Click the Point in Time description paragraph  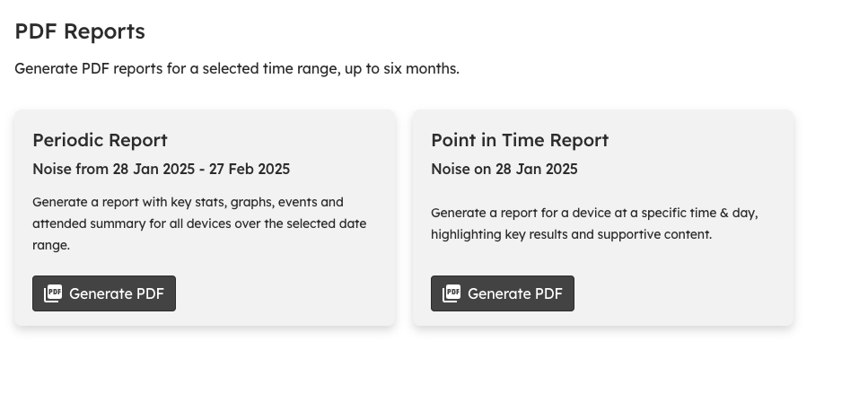pyautogui.click(x=594, y=223)
